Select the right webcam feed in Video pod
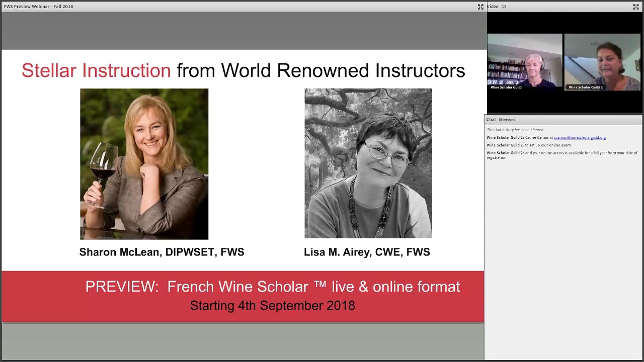This screenshot has height=362, width=644. 602,60
